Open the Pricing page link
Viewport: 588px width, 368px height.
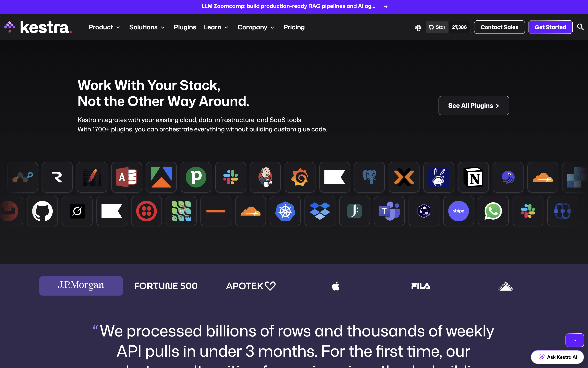[294, 27]
